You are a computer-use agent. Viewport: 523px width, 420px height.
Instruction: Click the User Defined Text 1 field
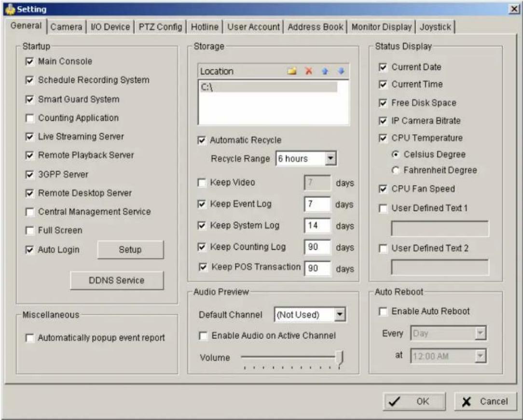(440, 229)
